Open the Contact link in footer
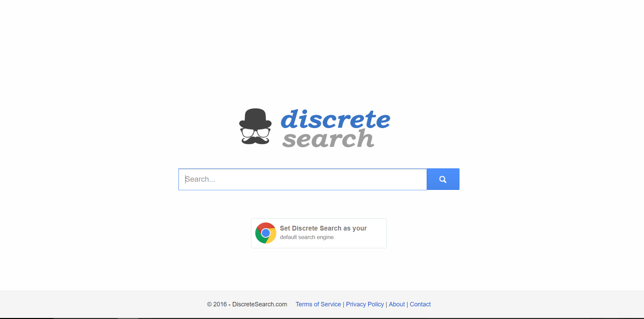The image size is (644, 319). tap(420, 304)
